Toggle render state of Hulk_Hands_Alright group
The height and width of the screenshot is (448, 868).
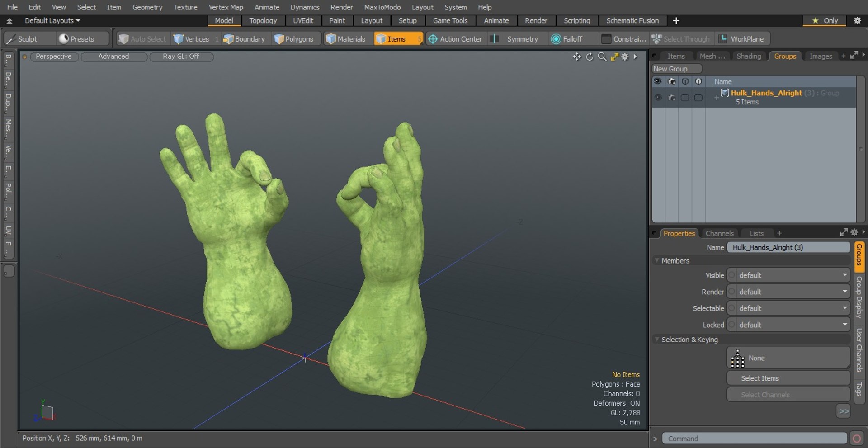(671, 97)
